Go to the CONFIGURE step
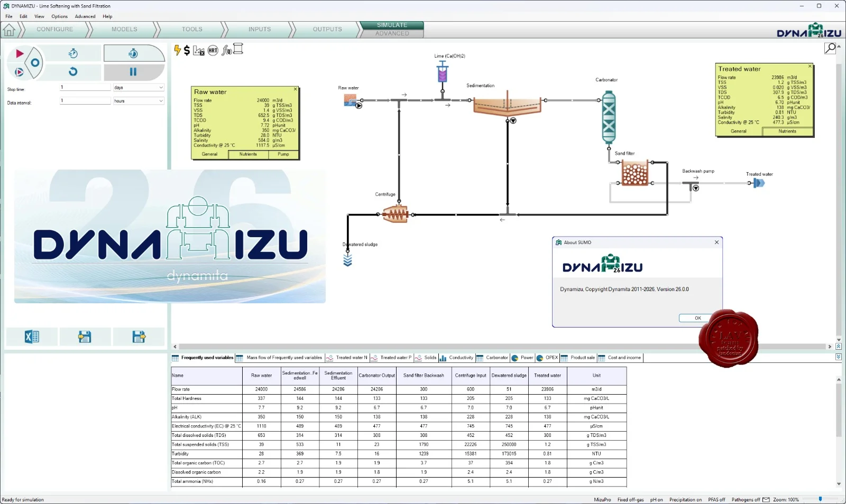This screenshot has width=846, height=504. click(55, 30)
